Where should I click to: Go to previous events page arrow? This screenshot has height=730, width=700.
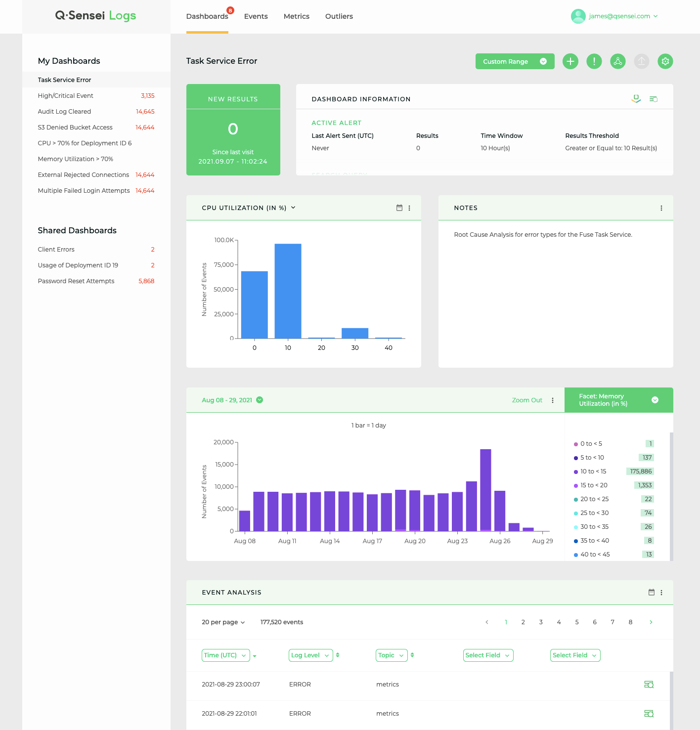487,622
